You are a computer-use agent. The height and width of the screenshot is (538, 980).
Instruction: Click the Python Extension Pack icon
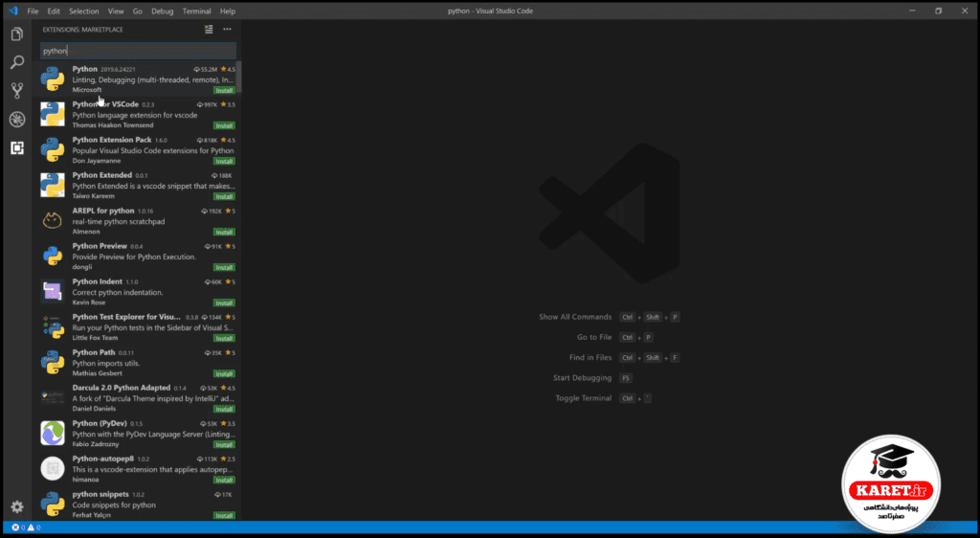pos(53,150)
